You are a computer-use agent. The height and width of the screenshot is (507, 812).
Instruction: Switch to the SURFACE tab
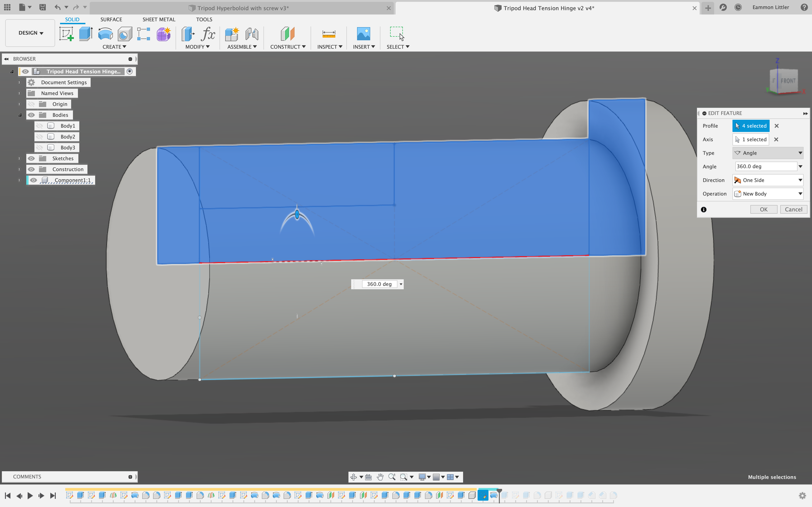[x=111, y=19]
